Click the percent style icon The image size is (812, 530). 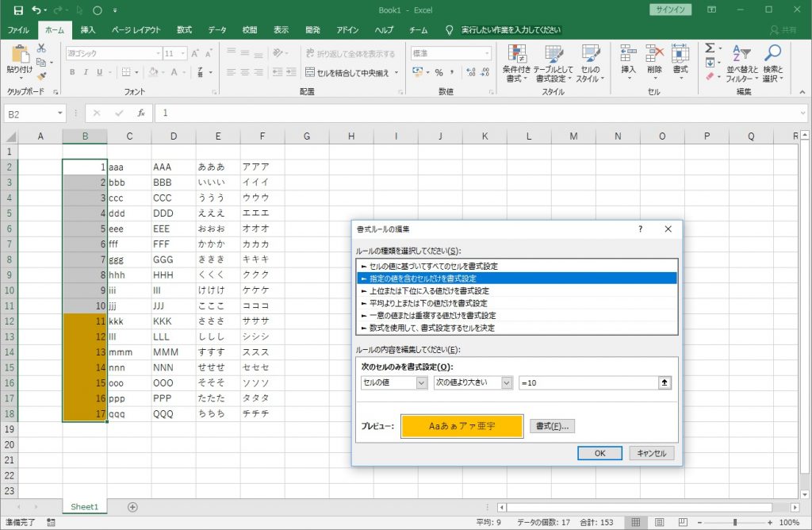pyautogui.click(x=439, y=72)
